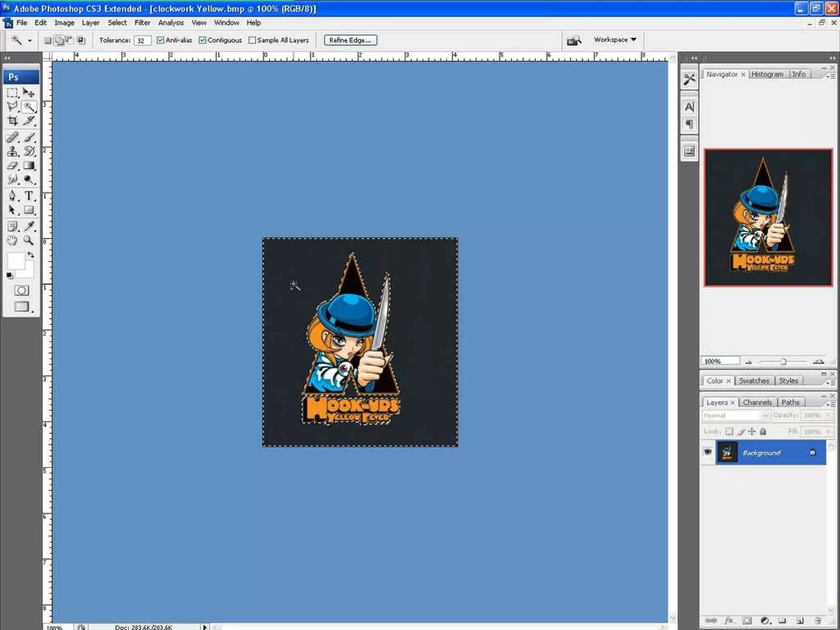Uncheck the Contiguous option
This screenshot has width=840, height=630.
tap(202, 40)
